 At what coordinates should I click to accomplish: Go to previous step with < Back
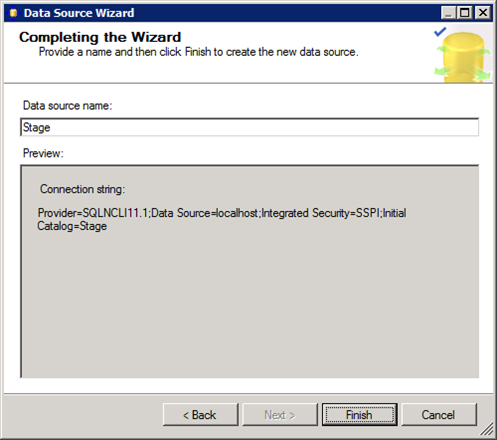click(200, 415)
